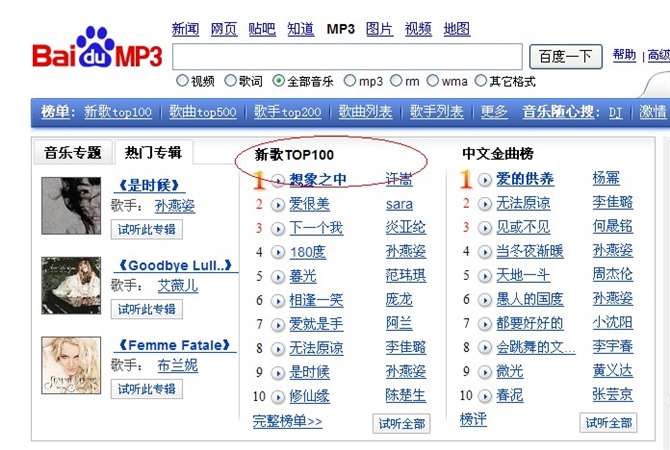Click the Baidu MP3 logo

coord(97,48)
